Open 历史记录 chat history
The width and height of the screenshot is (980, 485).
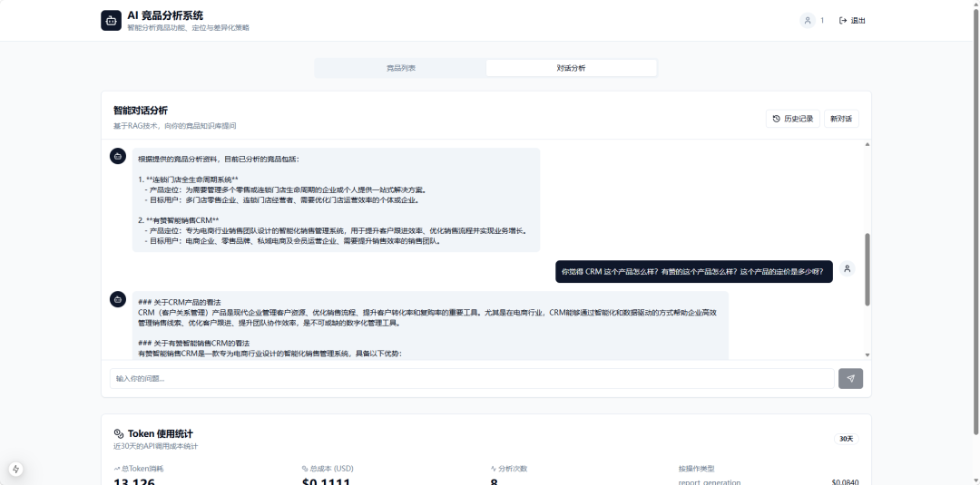coord(792,119)
